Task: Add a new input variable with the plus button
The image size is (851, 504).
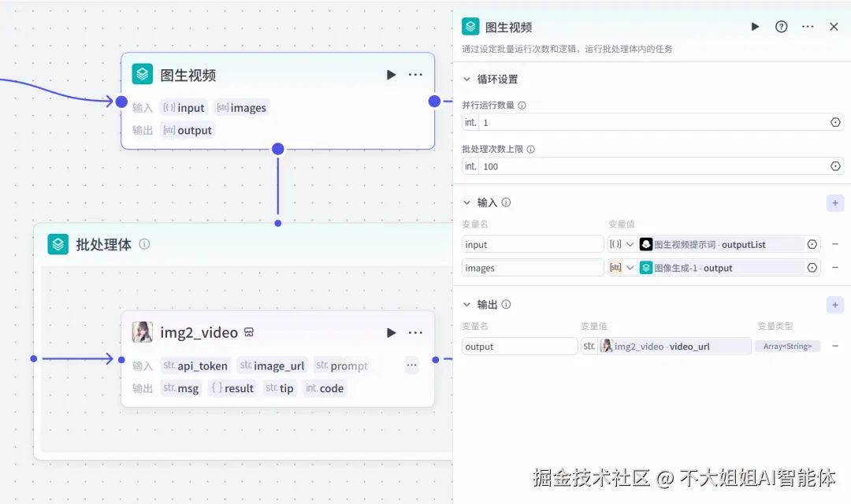Action: pos(835,202)
